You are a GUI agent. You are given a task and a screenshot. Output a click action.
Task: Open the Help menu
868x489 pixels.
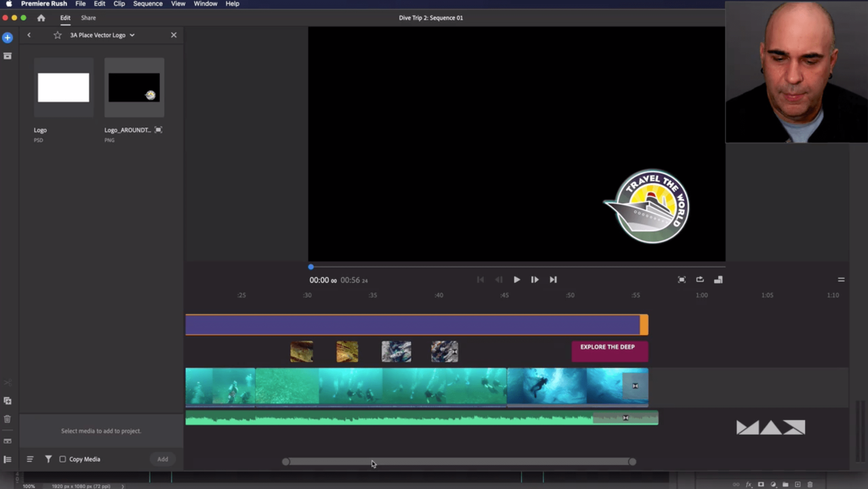[x=232, y=3]
